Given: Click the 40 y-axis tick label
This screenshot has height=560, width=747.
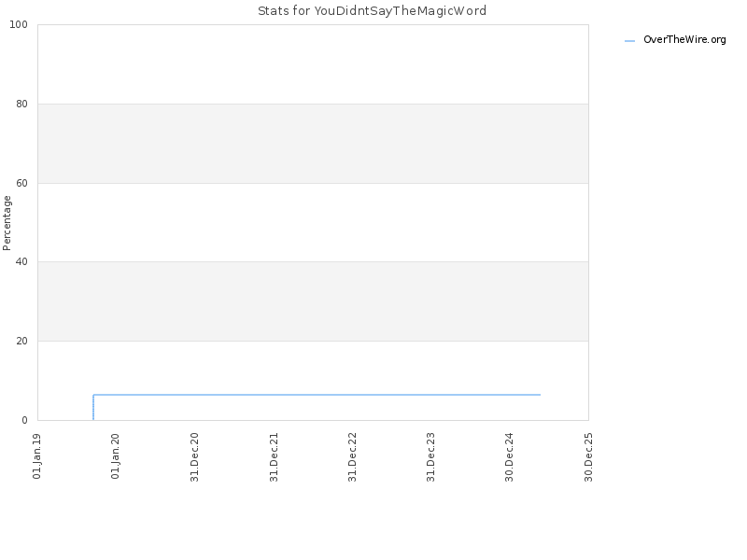Looking at the screenshot, I should [21, 262].
